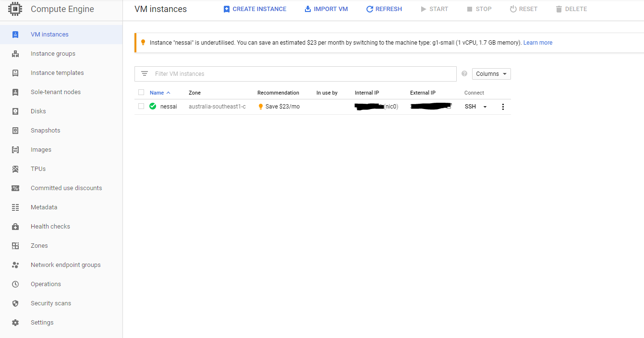
Task: Toggle the select-all checkbox in the table header
Action: pos(141,92)
